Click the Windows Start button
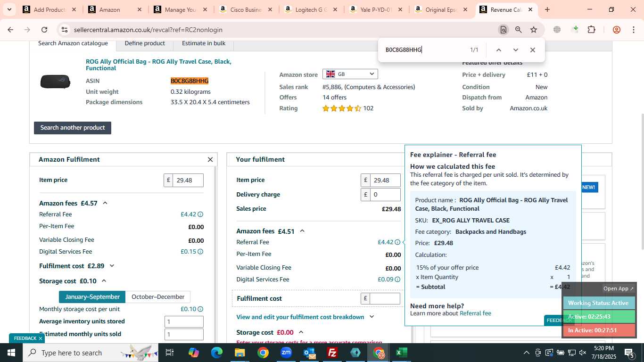Screen dimensions: 644x362 pos(11,353)
